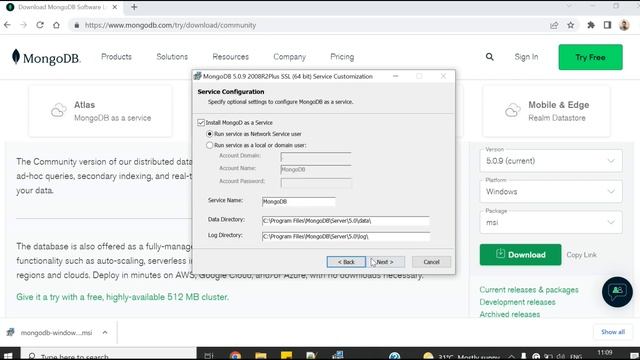Viewport: 640px width, 360px height.
Task: Open the Resources menu
Action: [x=231, y=57]
